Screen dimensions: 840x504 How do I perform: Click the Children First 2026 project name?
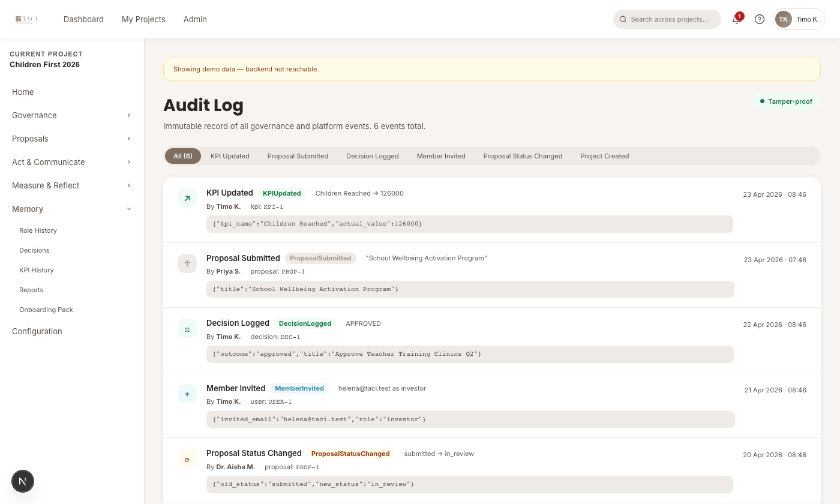pos(44,65)
